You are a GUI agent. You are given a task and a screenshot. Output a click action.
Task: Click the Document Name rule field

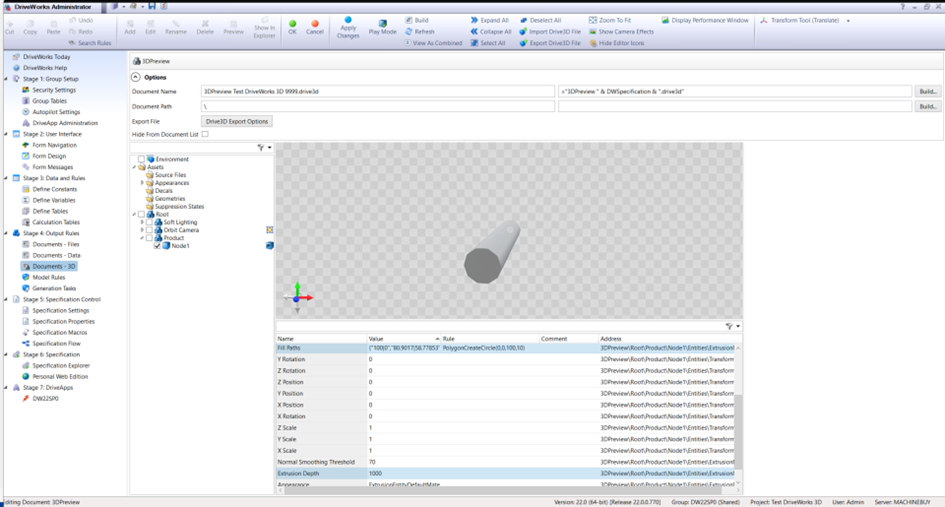[735, 92]
